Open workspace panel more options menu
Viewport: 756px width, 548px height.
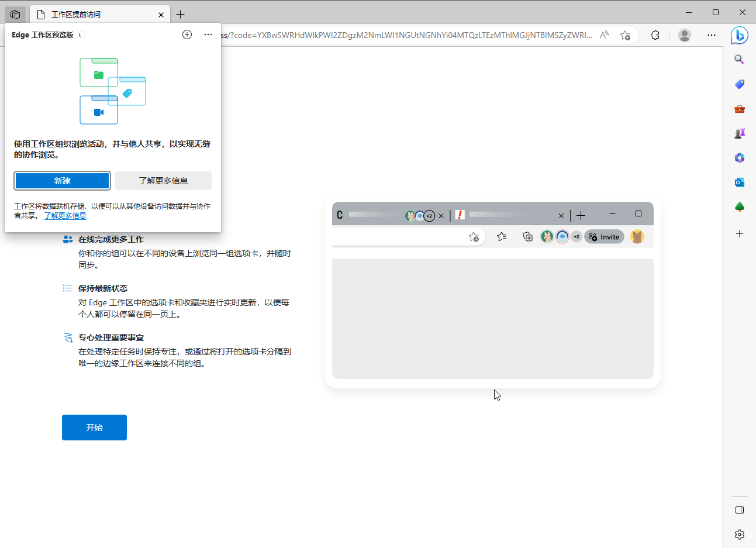(208, 35)
